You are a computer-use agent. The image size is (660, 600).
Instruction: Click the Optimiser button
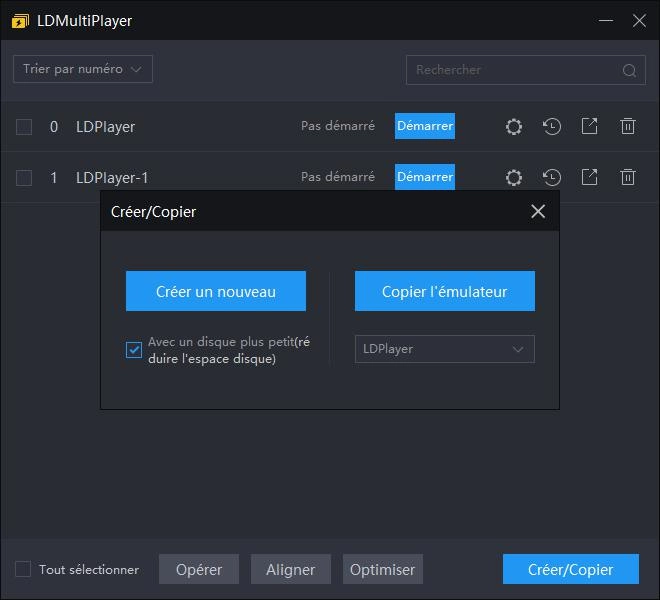tap(383, 569)
